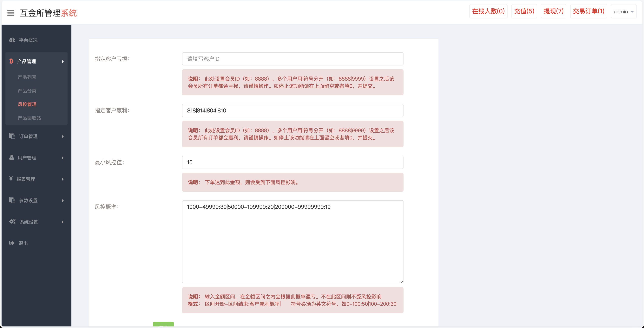Click the file icon beside 参数设置
The height and width of the screenshot is (328, 644).
click(12, 200)
